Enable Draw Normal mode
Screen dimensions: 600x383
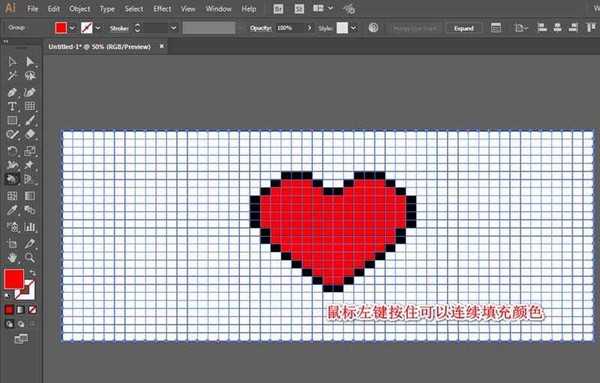pyautogui.click(x=9, y=324)
